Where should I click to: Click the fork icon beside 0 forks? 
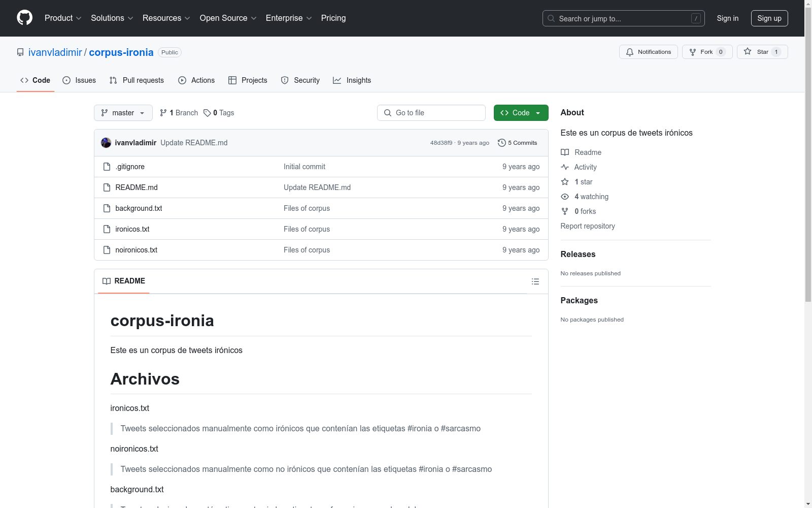click(x=565, y=211)
